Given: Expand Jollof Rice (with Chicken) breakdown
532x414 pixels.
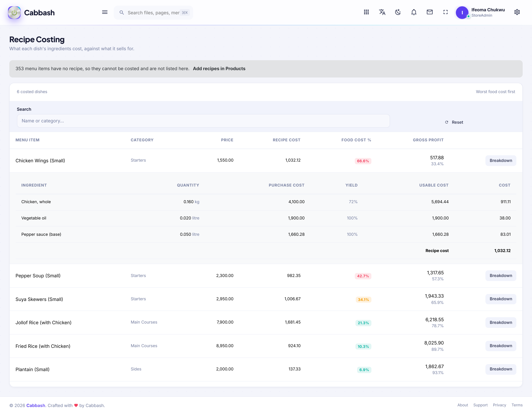Looking at the screenshot, I should [501, 323].
